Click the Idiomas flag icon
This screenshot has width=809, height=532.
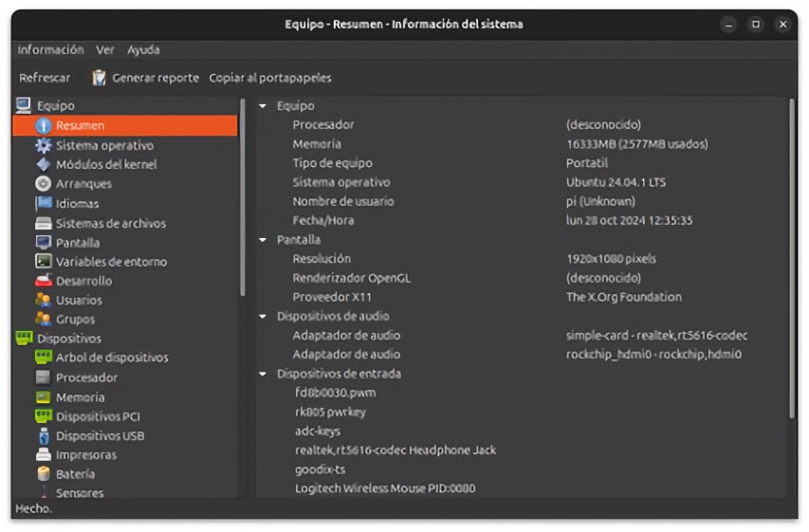click(x=44, y=203)
